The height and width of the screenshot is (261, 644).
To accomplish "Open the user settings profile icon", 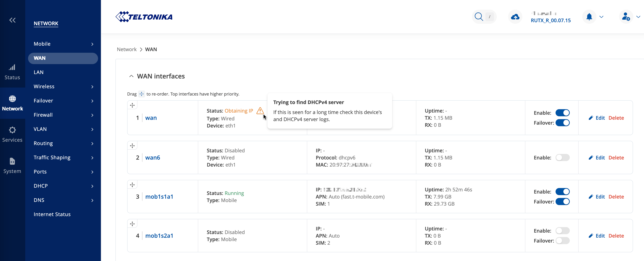I will [626, 17].
